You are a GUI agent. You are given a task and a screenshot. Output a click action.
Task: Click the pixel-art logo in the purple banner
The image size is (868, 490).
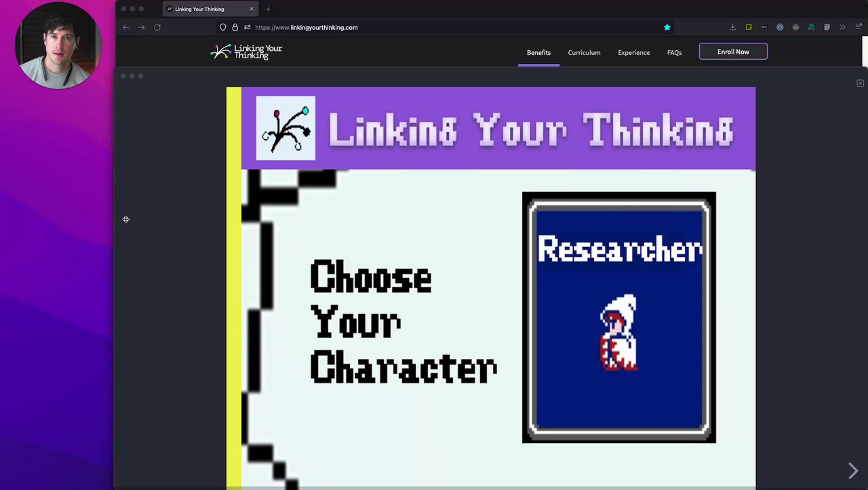(285, 128)
